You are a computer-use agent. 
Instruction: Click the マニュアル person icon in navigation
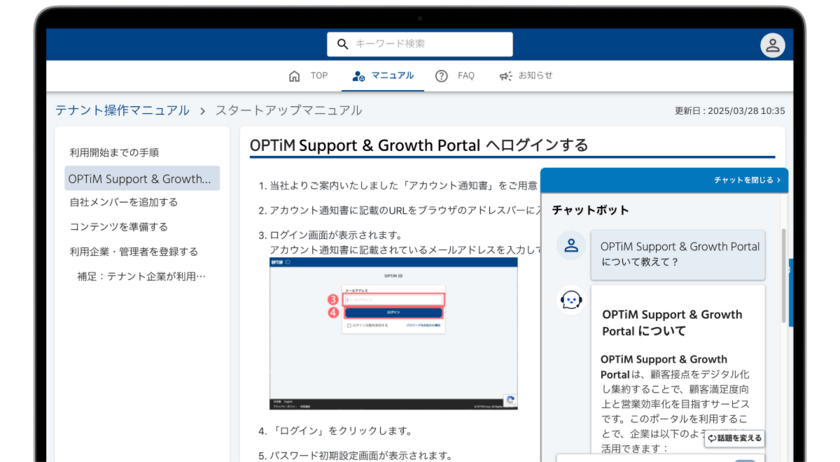360,76
